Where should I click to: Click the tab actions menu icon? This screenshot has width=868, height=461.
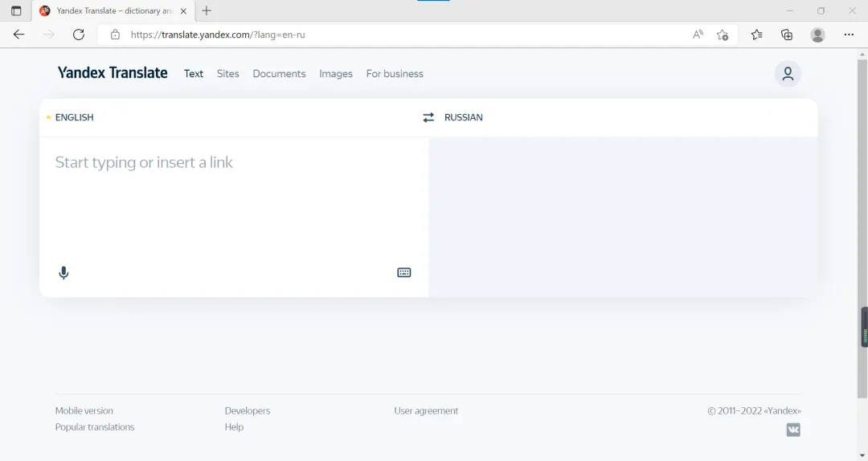(x=16, y=10)
